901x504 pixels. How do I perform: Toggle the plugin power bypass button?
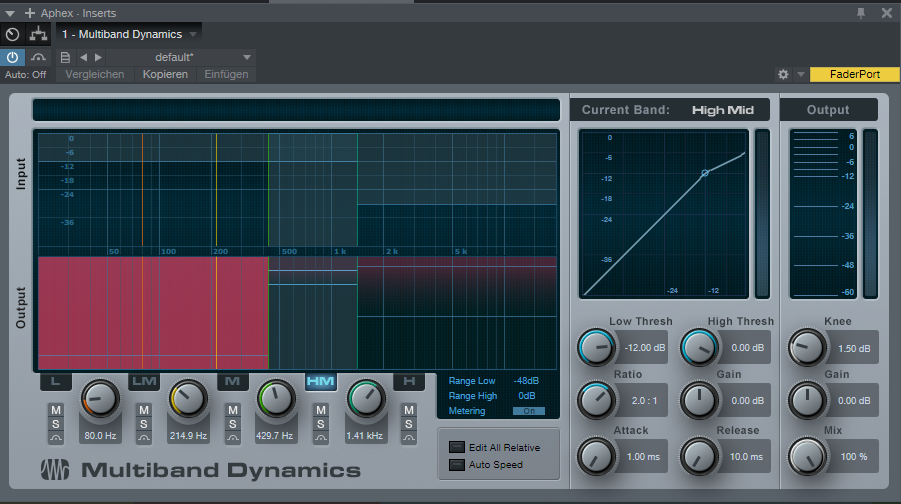tap(12, 57)
